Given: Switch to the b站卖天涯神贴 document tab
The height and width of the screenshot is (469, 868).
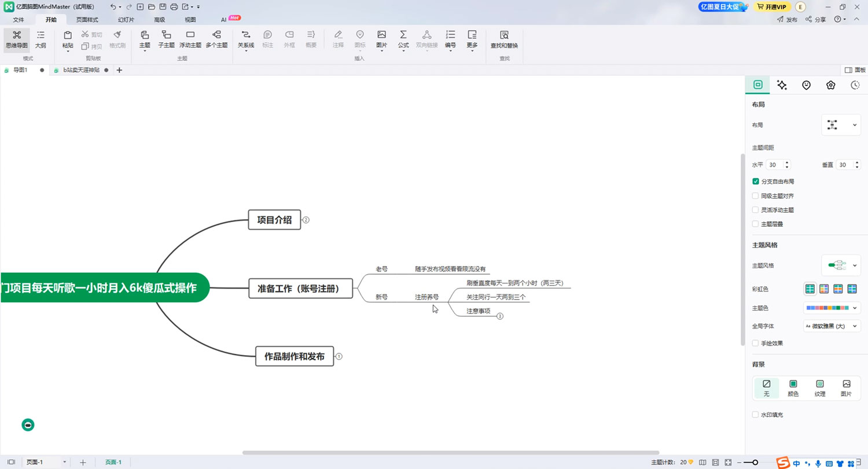Looking at the screenshot, I should [x=81, y=70].
